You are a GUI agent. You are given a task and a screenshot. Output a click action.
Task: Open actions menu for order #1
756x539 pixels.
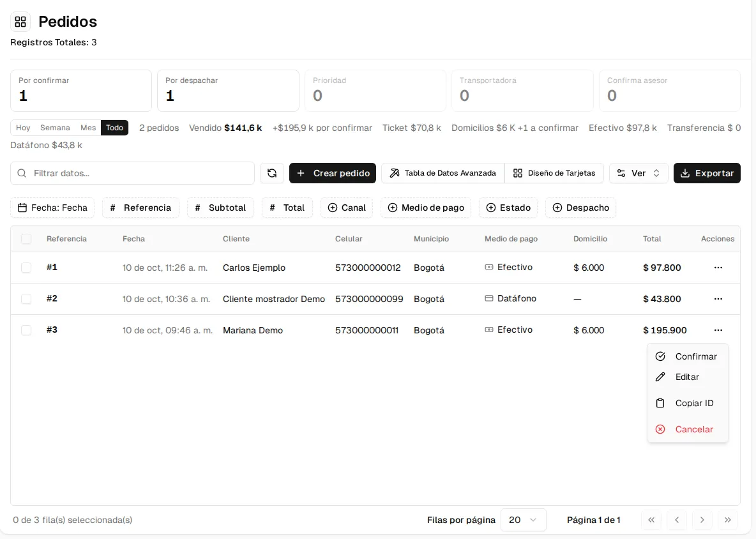click(718, 268)
